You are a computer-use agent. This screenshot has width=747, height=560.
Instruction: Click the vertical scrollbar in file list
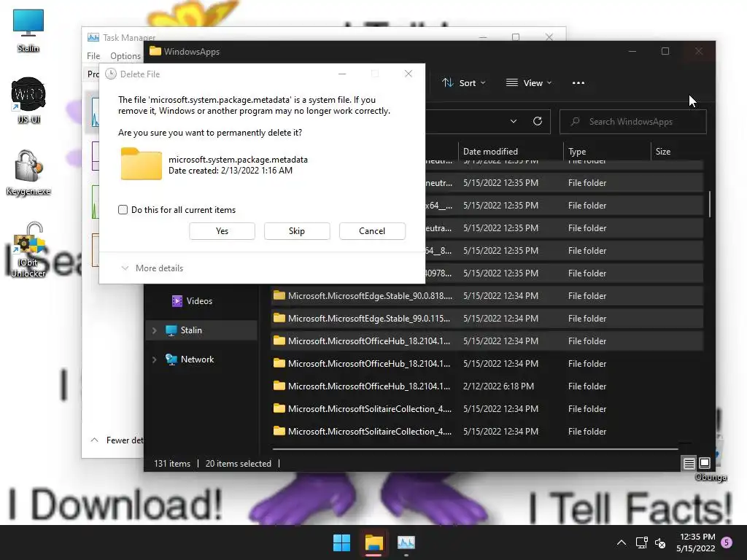[709, 204]
